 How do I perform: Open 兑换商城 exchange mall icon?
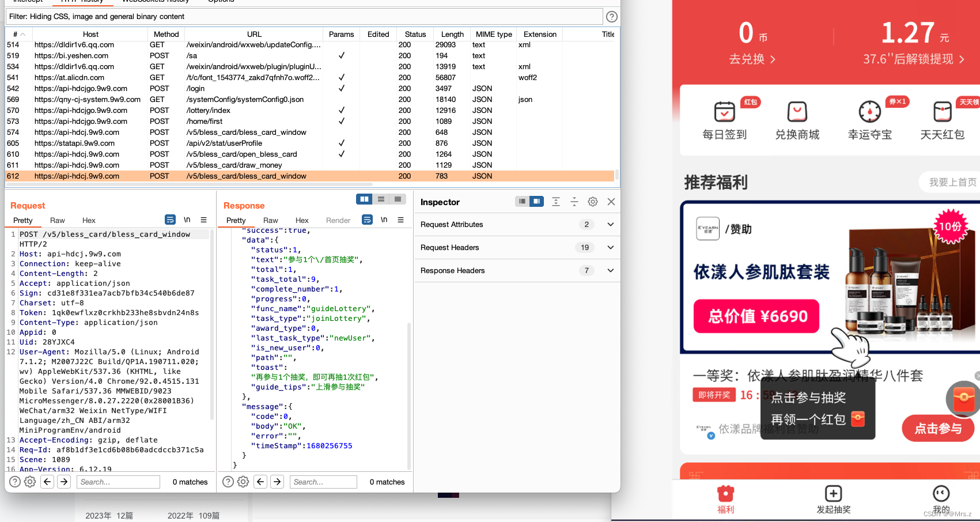[797, 120]
